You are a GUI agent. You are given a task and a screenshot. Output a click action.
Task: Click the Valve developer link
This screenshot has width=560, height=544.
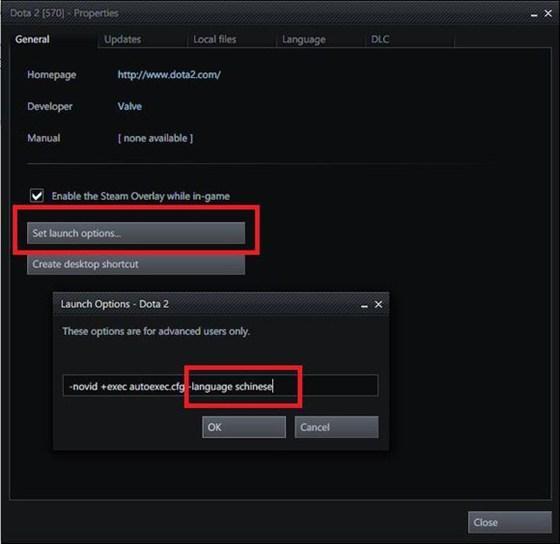click(130, 106)
